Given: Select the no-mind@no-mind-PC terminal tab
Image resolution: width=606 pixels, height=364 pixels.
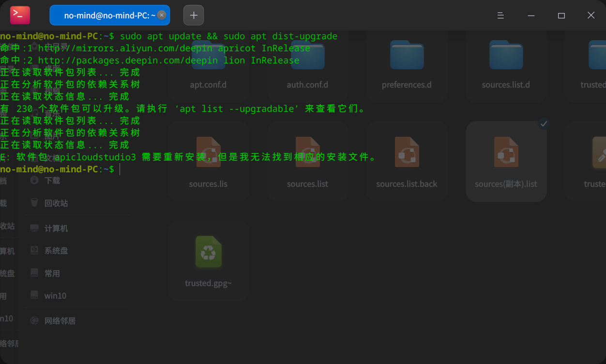Looking at the screenshot, I should 110,15.
